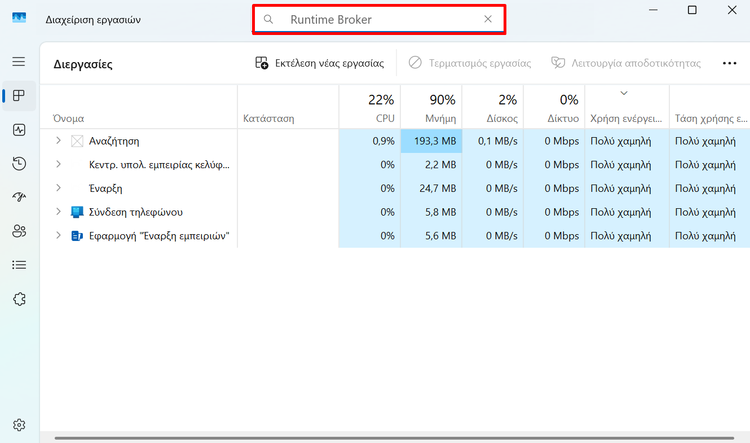Open the three-dots more options menu
Image resolution: width=750 pixels, height=443 pixels.
729,63
